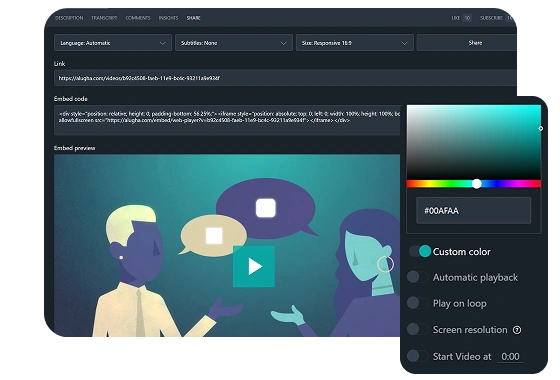Open the Comments tab

[x=138, y=18]
